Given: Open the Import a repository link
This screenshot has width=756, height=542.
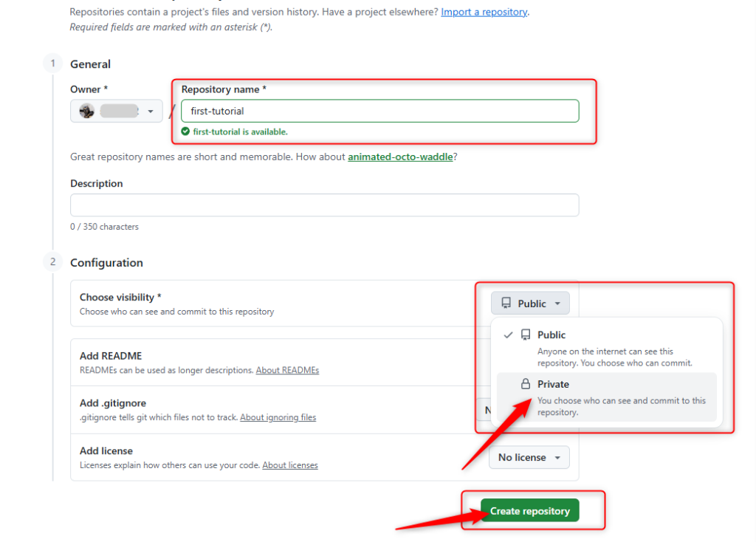Looking at the screenshot, I should click(x=484, y=12).
